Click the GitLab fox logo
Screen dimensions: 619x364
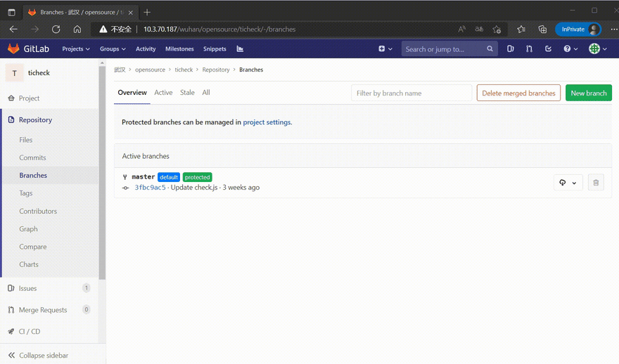(x=13, y=48)
